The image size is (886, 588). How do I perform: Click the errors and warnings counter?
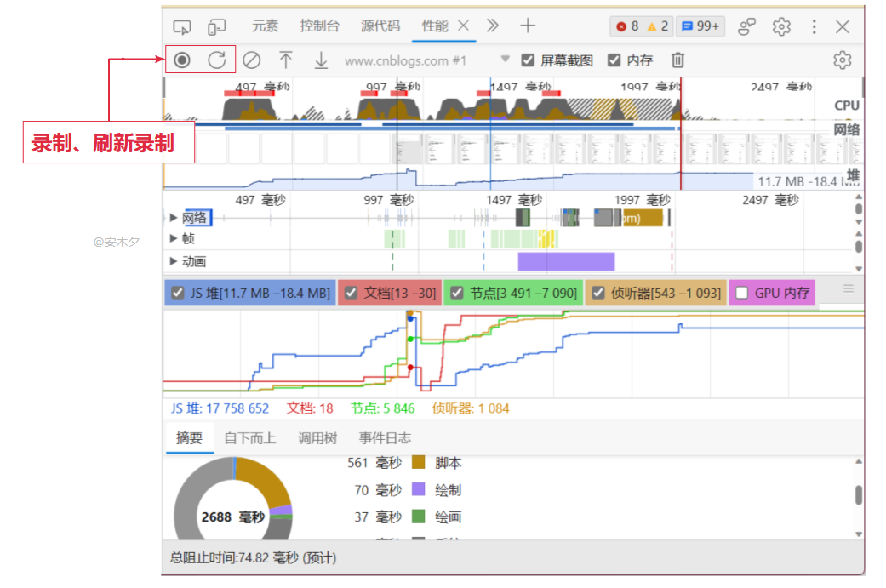pos(642,26)
